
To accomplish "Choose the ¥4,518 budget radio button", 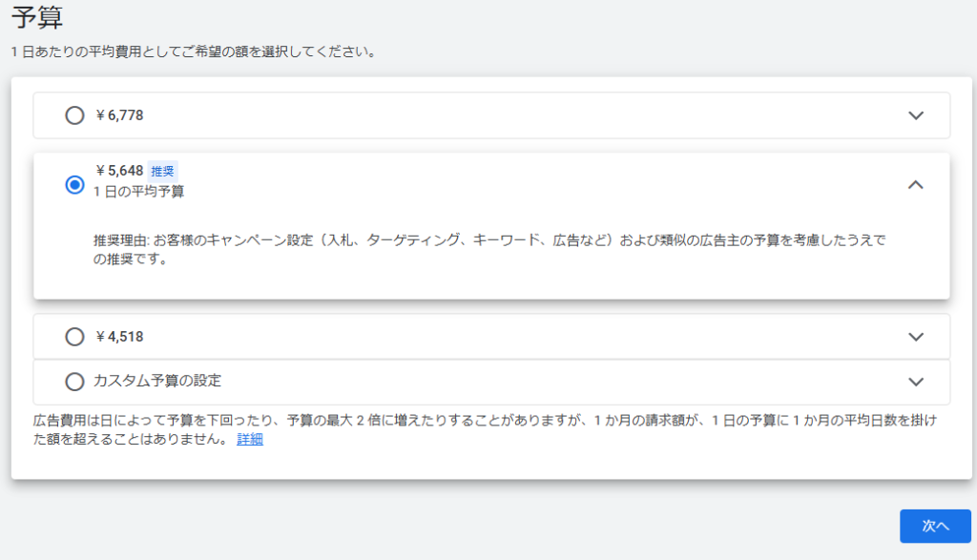I will (74, 337).
